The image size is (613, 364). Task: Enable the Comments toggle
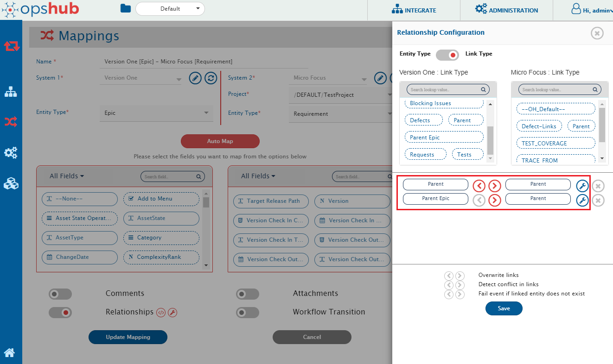pyautogui.click(x=60, y=294)
